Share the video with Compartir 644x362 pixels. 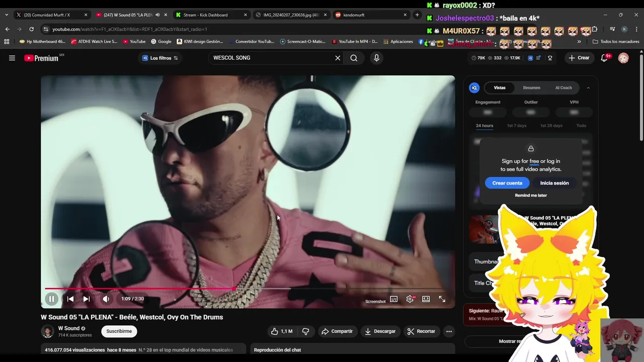[x=337, y=331]
